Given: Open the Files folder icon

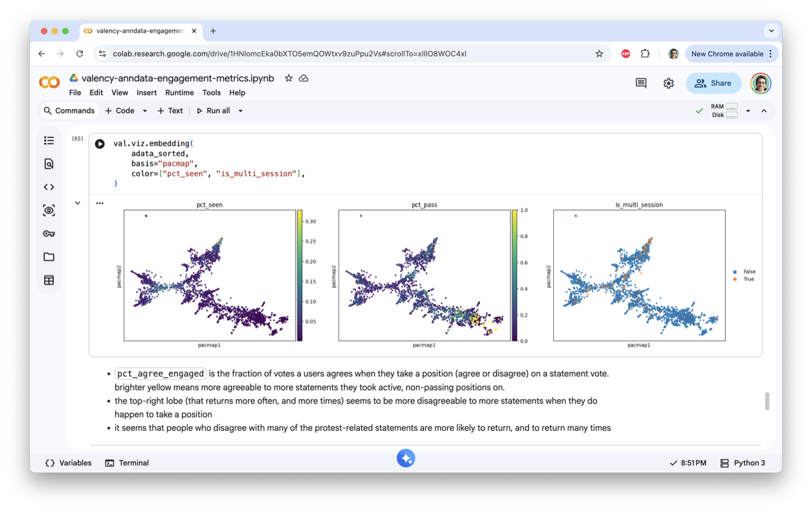Looking at the screenshot, I should pos(49,257).
